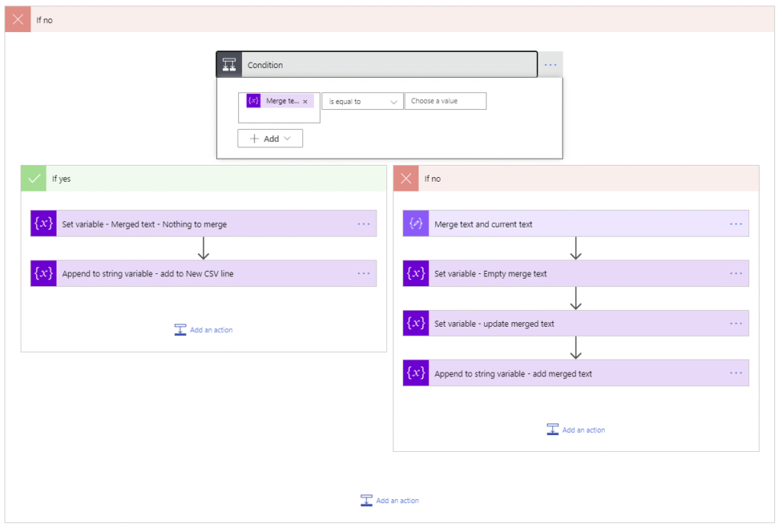Click the Merge te... dynamic content token
The height and width of the screenshot is (532, 782).
click(x=280, y=101)
